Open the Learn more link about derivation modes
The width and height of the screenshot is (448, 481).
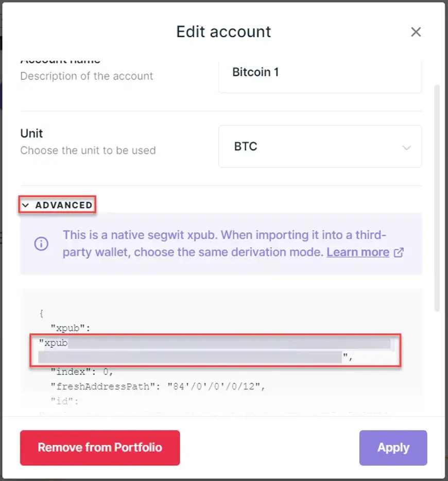click(358, 252)
